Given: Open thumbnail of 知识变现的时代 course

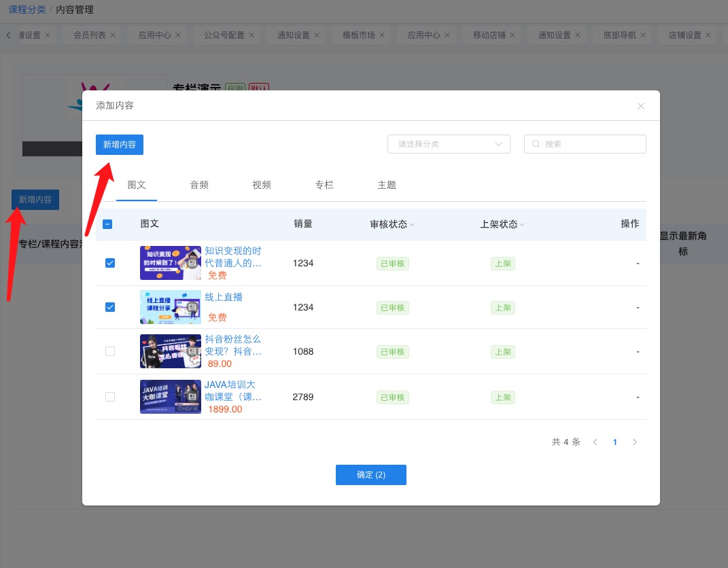Looking at the screenshot, I should 171,263.
